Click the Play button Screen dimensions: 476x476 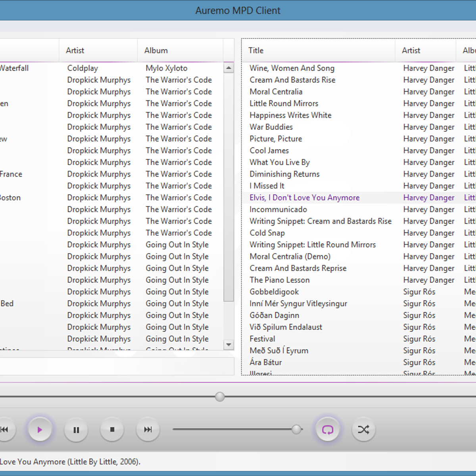point(40,430)
